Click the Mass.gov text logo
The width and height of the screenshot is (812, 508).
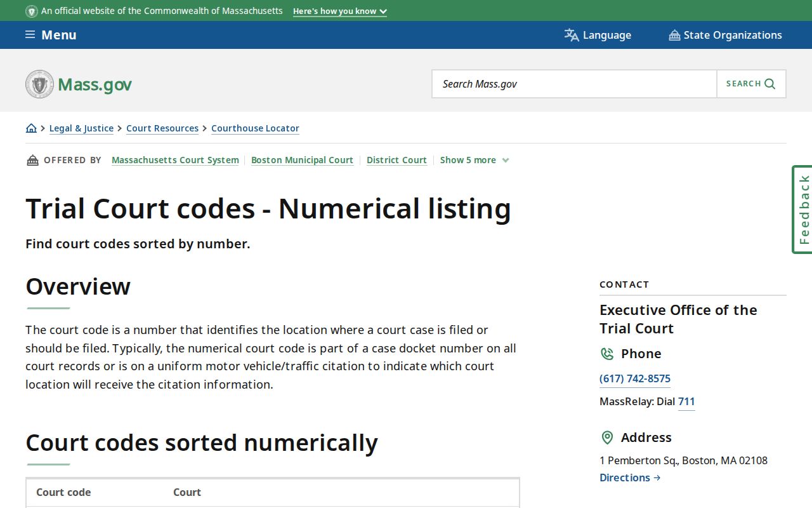(95, 84)
